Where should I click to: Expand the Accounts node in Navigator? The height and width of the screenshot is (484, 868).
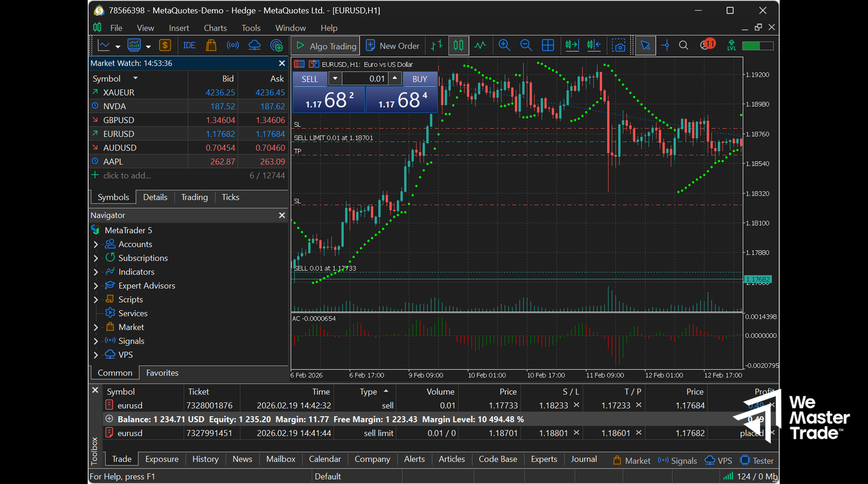click(x=96, y=245)
